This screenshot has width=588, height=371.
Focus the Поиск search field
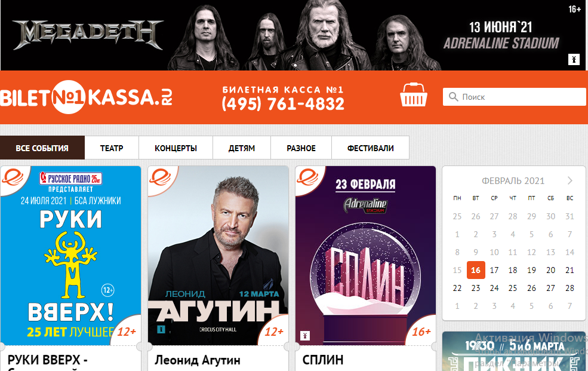click(515, 97)
